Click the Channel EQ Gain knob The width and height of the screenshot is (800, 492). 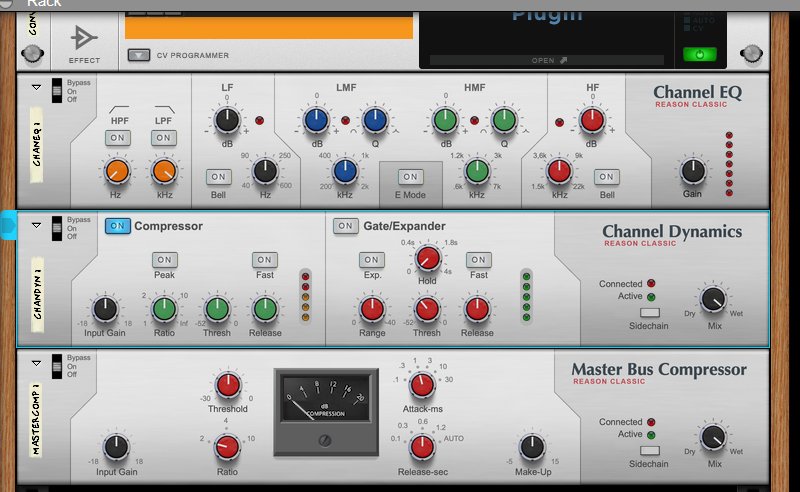692,169
